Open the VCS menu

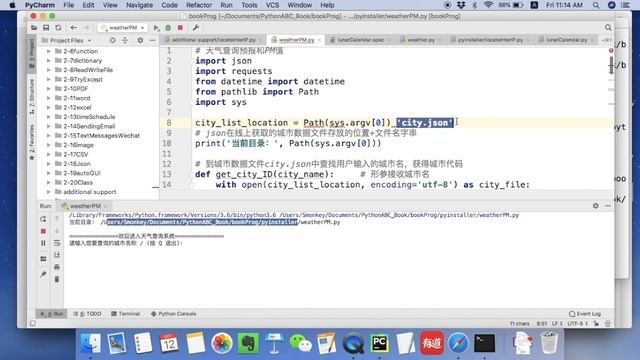click(272, 5)
